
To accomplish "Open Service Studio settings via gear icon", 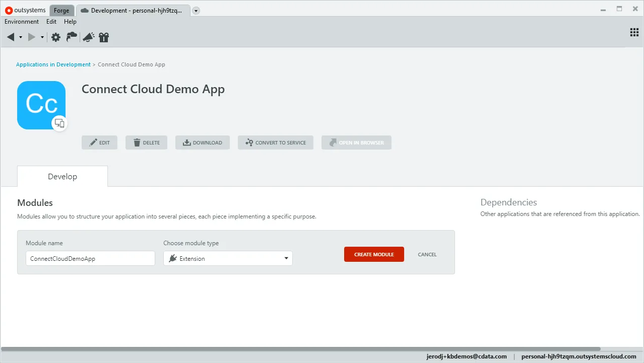I will [x=55, y=37].
